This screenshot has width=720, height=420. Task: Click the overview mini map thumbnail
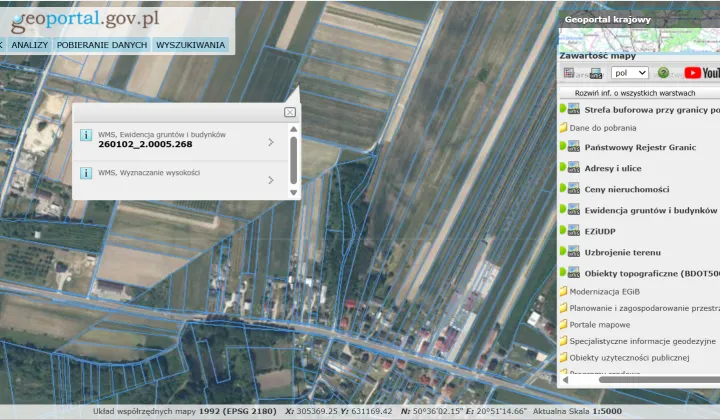coord(639,40)
